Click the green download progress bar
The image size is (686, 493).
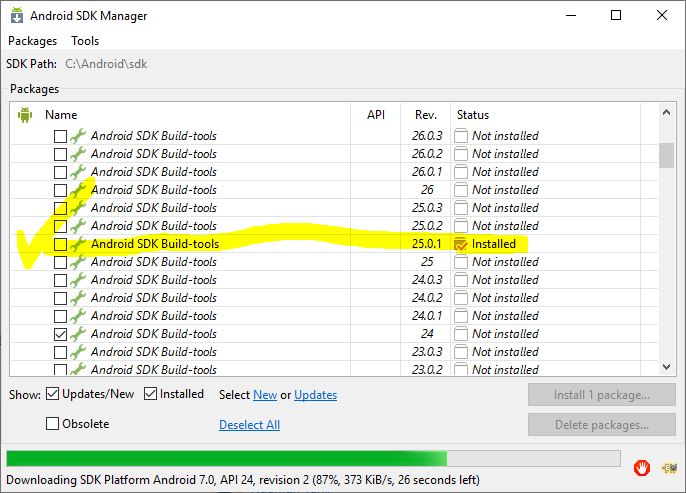click(313, 458)
